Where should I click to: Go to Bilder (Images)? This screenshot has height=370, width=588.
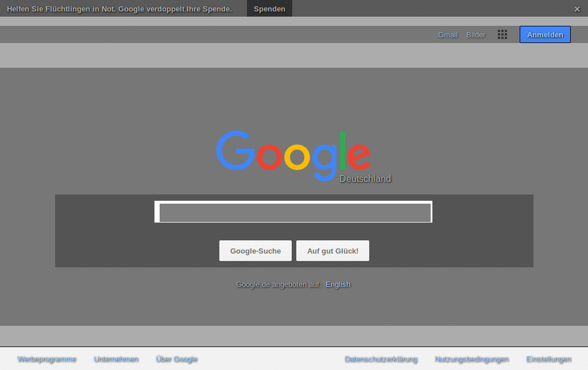[475, 35]
